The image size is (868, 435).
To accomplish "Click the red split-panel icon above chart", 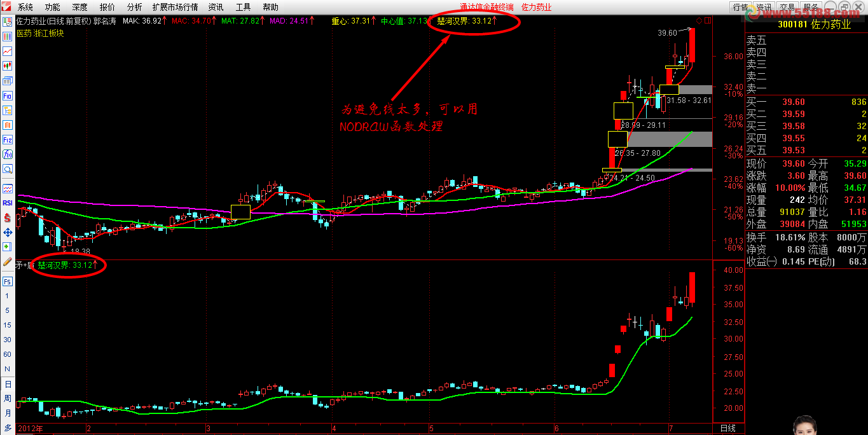I will pos(708,20).
